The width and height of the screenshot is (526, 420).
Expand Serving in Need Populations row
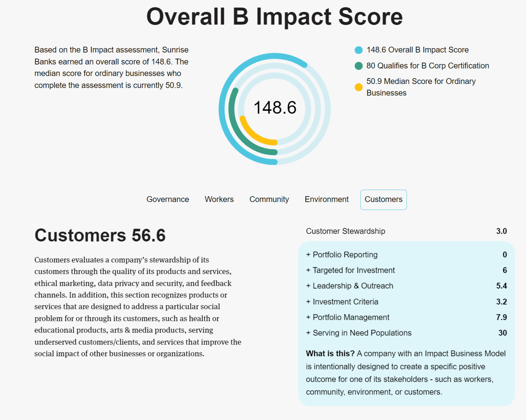tap(359, 333)
